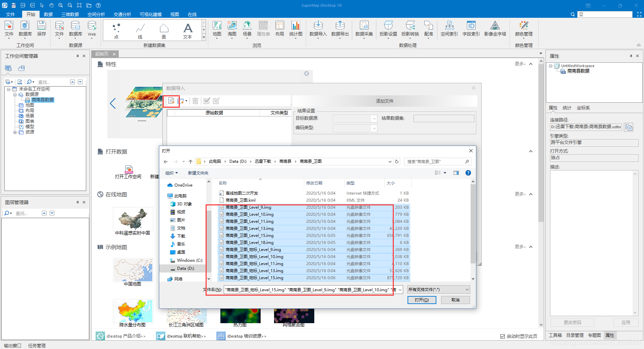Create new 点 dataset
Image resolution: width=644 pixels, height=349 pixels.
[x=116, y=31]
